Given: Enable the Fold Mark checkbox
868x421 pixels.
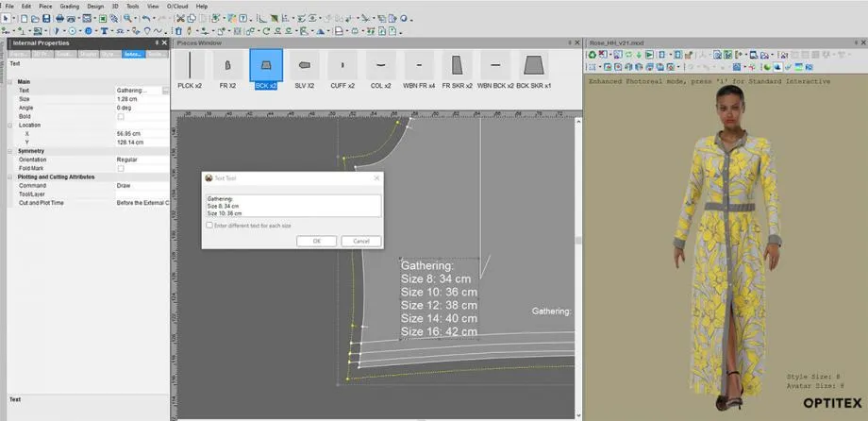Looking at the screenshot, I should (121, 168).
